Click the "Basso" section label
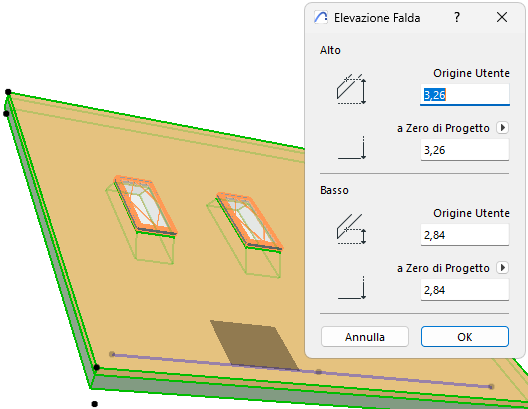This screenshot has height=409, width=528. (x=334, y=191)
